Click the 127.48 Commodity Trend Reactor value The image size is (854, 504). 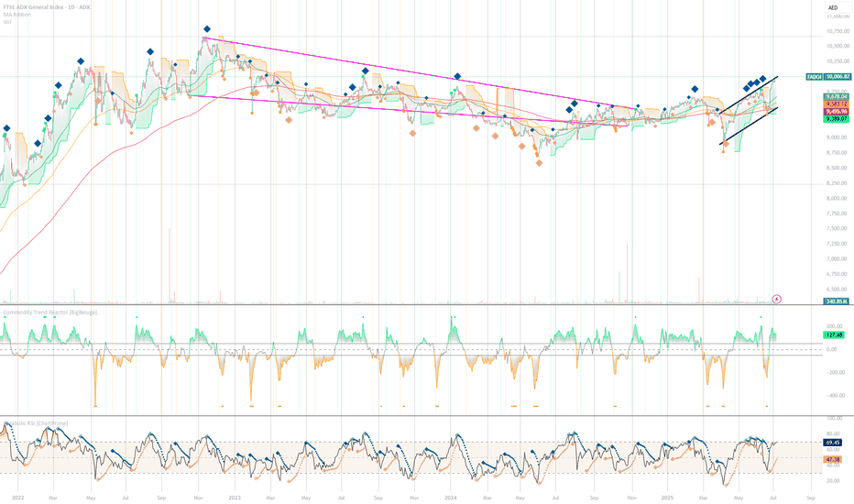pos(835,335)
